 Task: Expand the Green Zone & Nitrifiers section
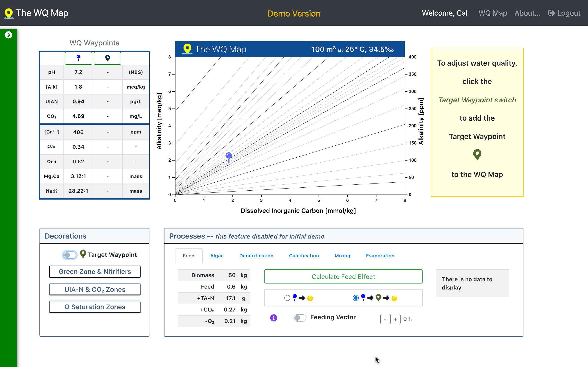pos(95,272)
